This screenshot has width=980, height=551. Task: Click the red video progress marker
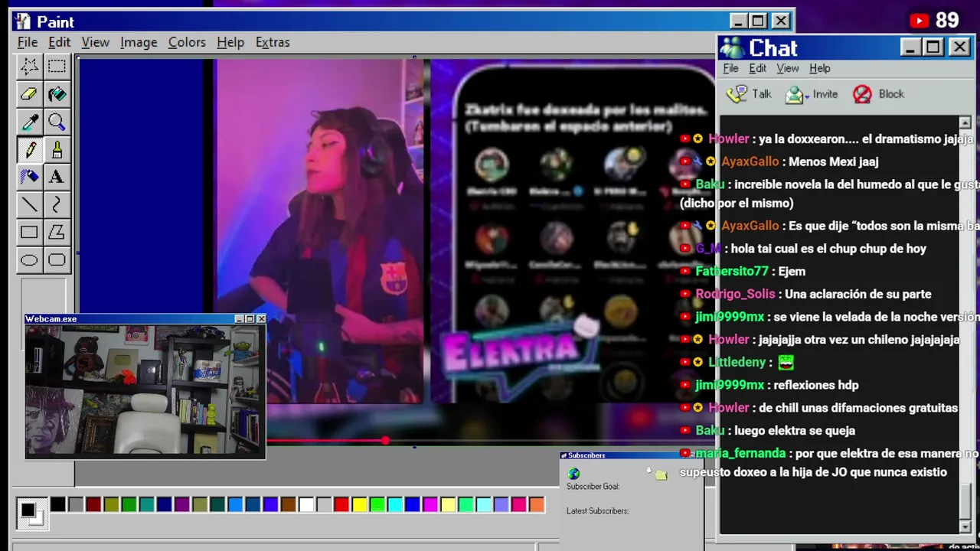pyautogui.click(x=385, y=440)
